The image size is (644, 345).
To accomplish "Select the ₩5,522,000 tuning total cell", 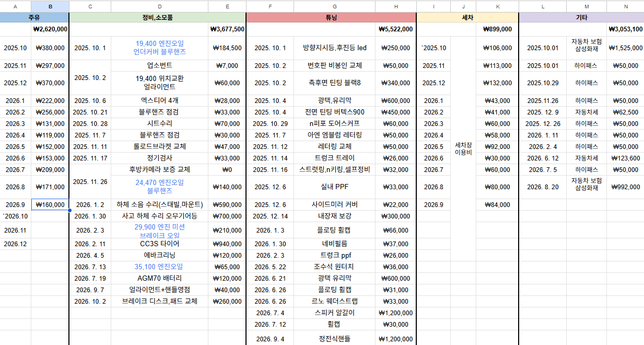I will [x=396, y=29].
